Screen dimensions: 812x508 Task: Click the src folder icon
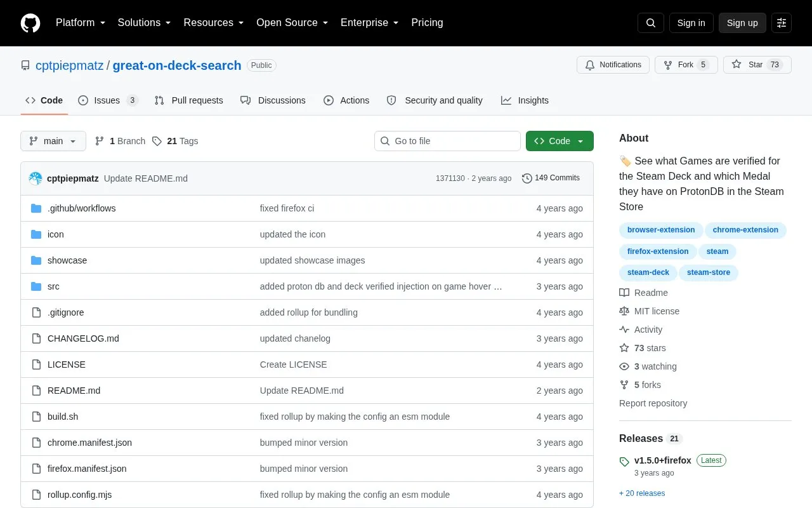click(36, 286)
